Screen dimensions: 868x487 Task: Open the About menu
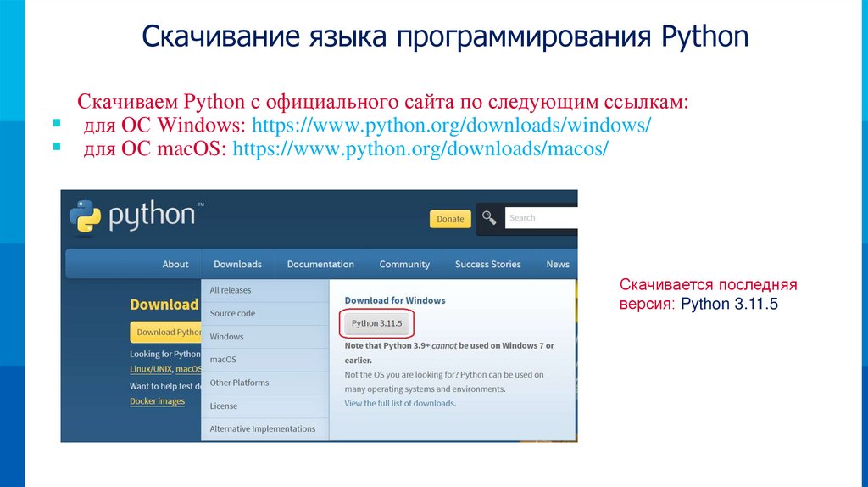pyautogui.click(x=175, y=264)
